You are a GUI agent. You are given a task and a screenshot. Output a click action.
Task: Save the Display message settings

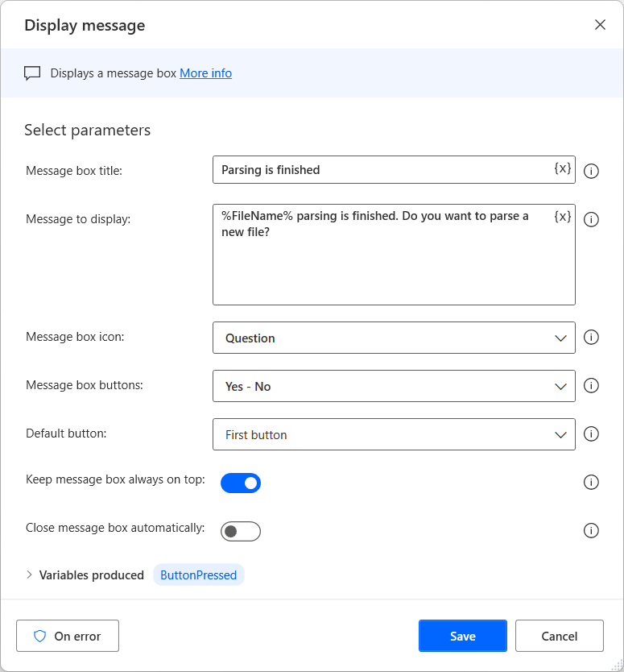pyautogui.click(x=462, y=636)
